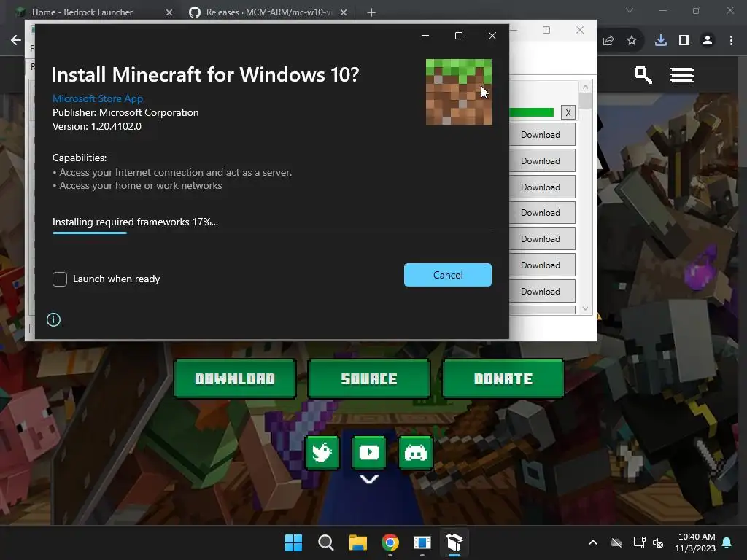The image size is (747, 560).
Task: Open the Chrome profile icon
Action: 708,41
